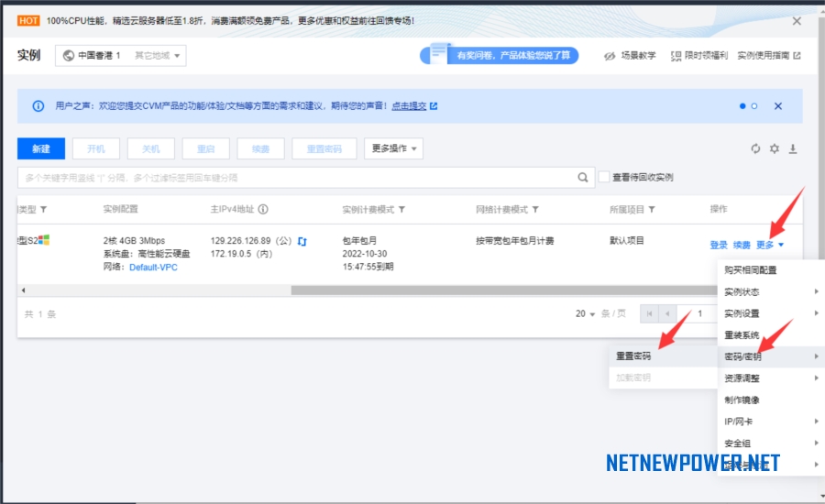Click the 默认项目 cell
The height and width of the screenshot is (504, 825).
627,241
